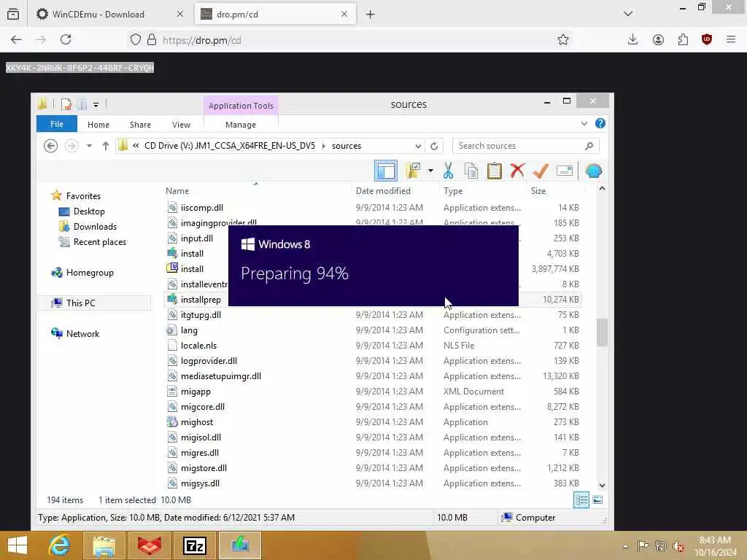
Task: Click the folder options icon with checkbox
Action: [x=413, y=171]
